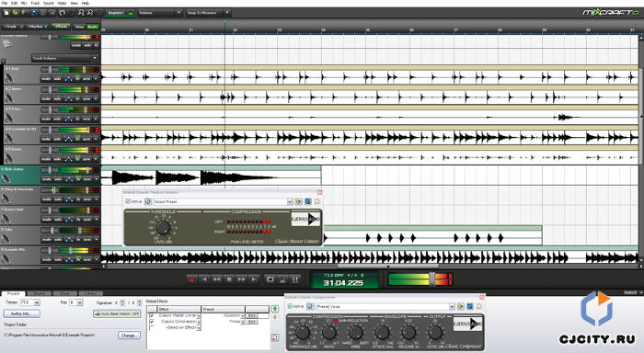
Task: Click the Open Project folder icon
Action: tap(16, 13)
